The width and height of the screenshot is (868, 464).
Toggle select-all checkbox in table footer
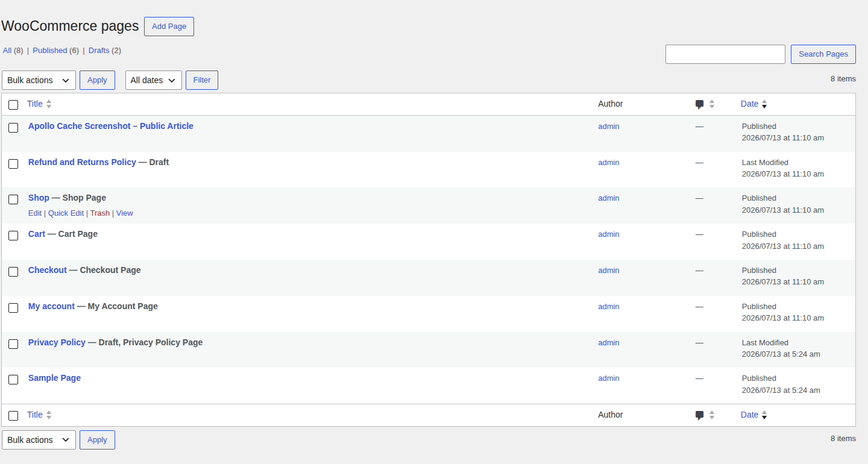coord(13,416)
